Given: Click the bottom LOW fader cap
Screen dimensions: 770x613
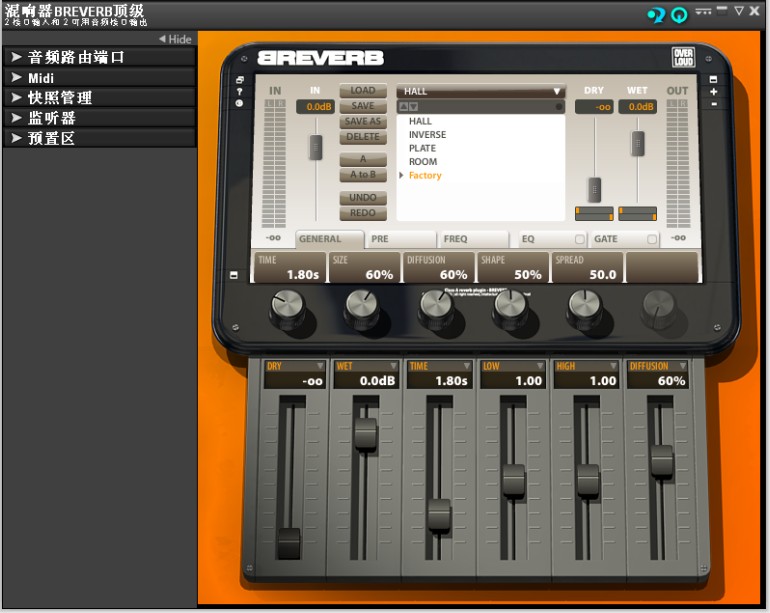Looking at the screenshot, I should [514, 479].
